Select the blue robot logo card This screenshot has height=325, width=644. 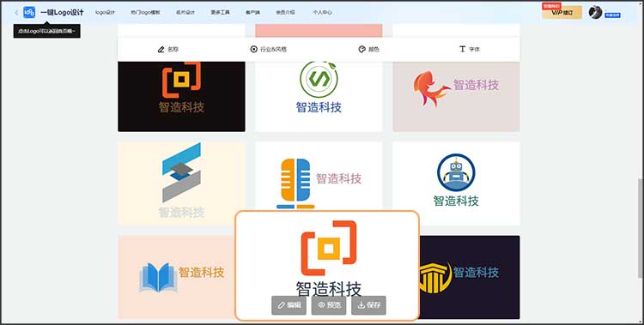456,184
